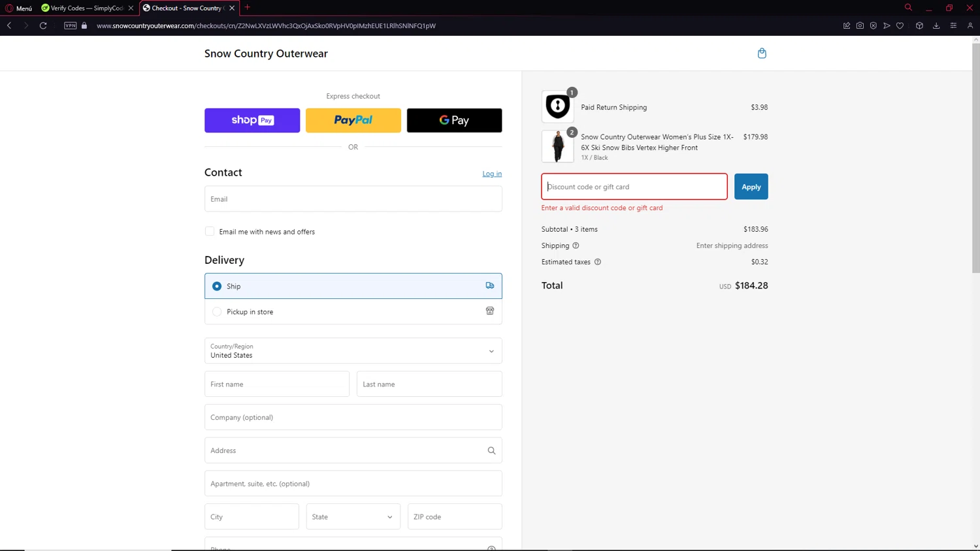Go to Snow Country Outerwear store home
The height and width of the screenshot is (551, 980).
pyautogui.click(x=266, y=54)
